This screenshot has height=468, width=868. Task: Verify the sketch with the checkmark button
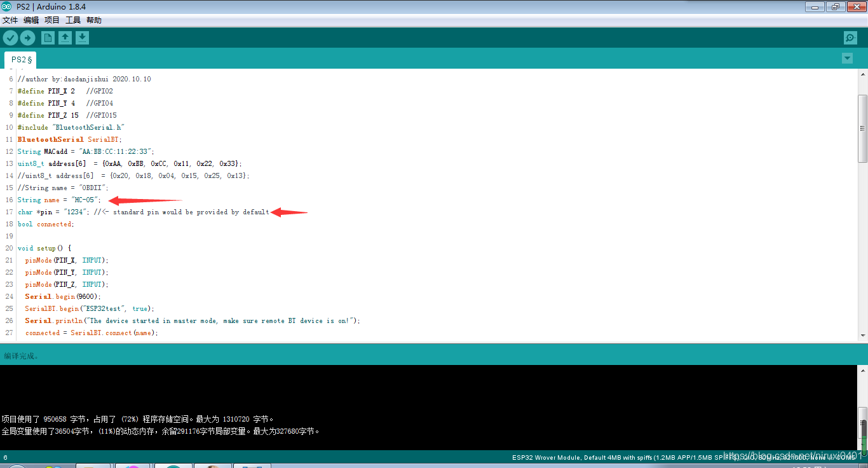pos(10,38)
